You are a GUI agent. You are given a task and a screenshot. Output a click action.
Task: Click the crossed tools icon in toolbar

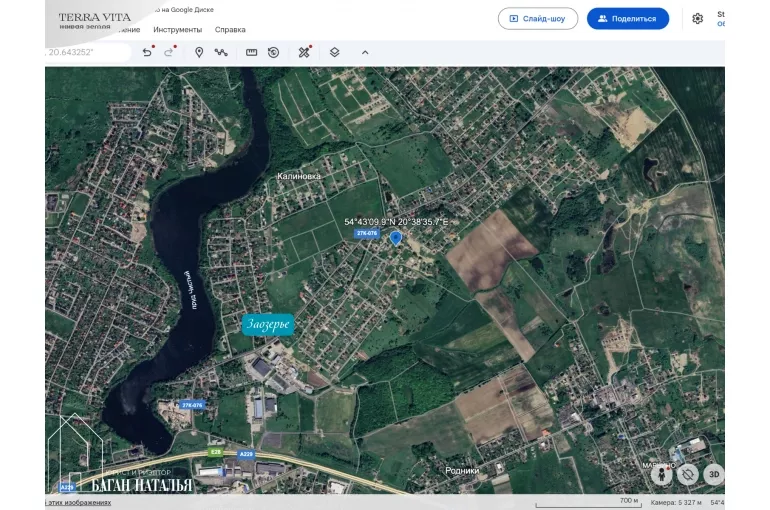pos(304,52)
